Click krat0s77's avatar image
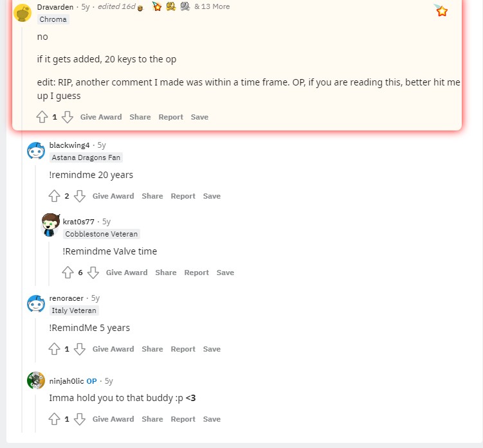 [x=51, y=224]
